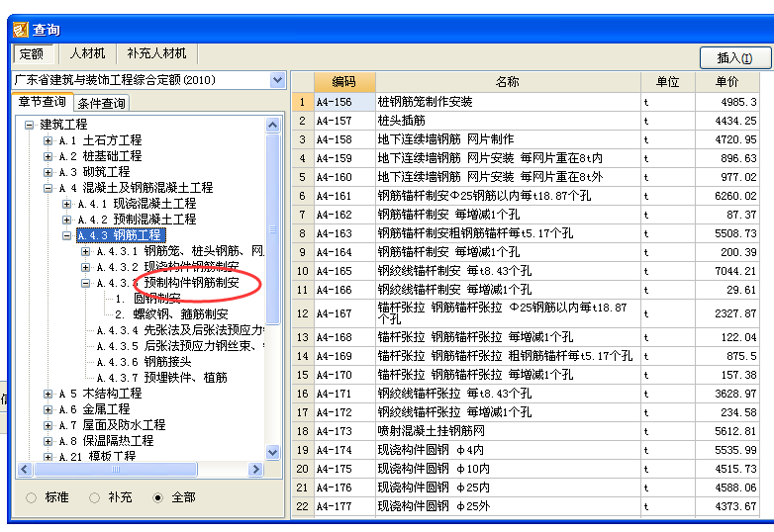774x532 pixels.
Task: Select code cell A4-156
Action: point(344,102)
